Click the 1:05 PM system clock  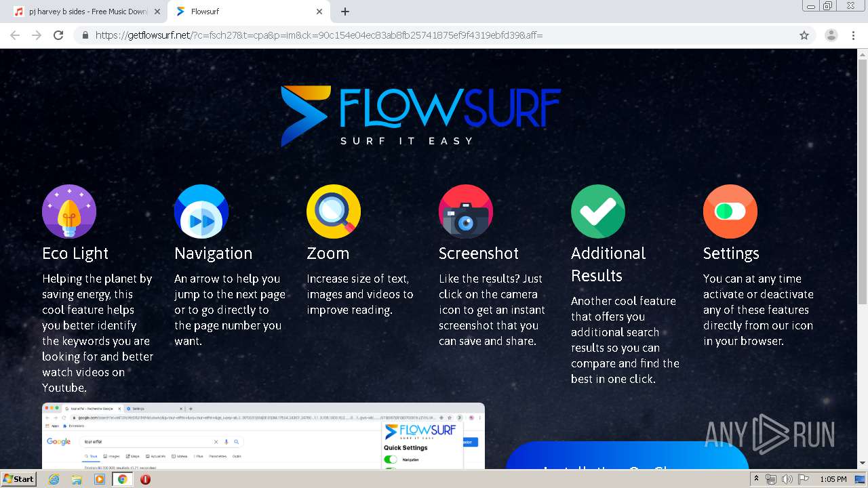pyautogui.click(x=833, y=479)
